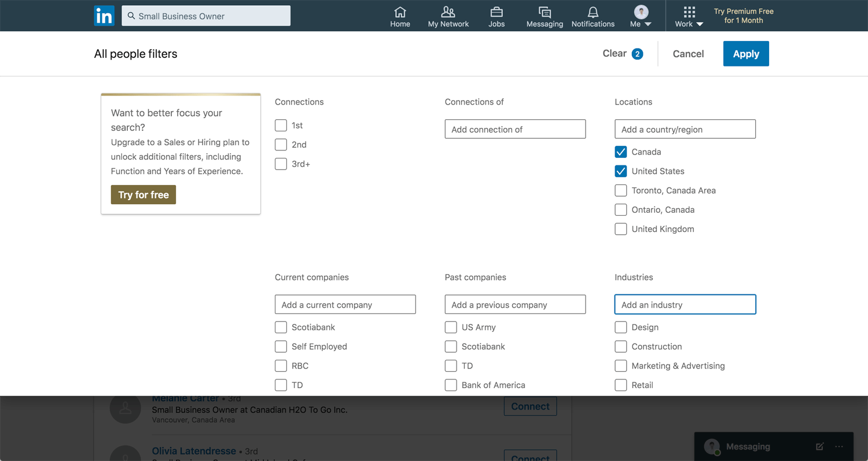
Task: Open Work apps grid icon
Action: pyautogui.click(x=689, y=12)
